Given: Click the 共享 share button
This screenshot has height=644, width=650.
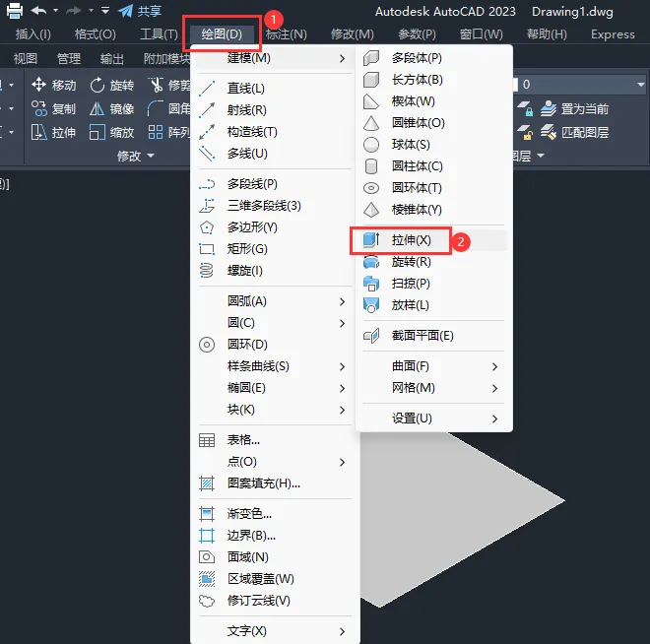Looking at the screenshot, I should [x=140, y=11].
